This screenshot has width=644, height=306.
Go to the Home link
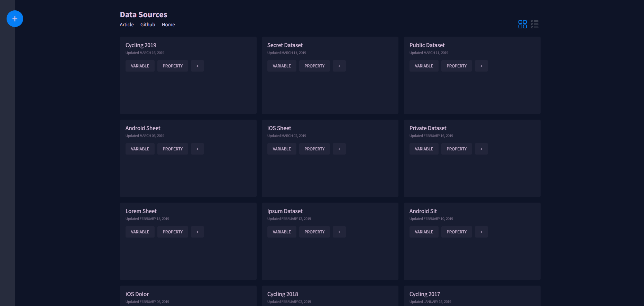point(168,25)
